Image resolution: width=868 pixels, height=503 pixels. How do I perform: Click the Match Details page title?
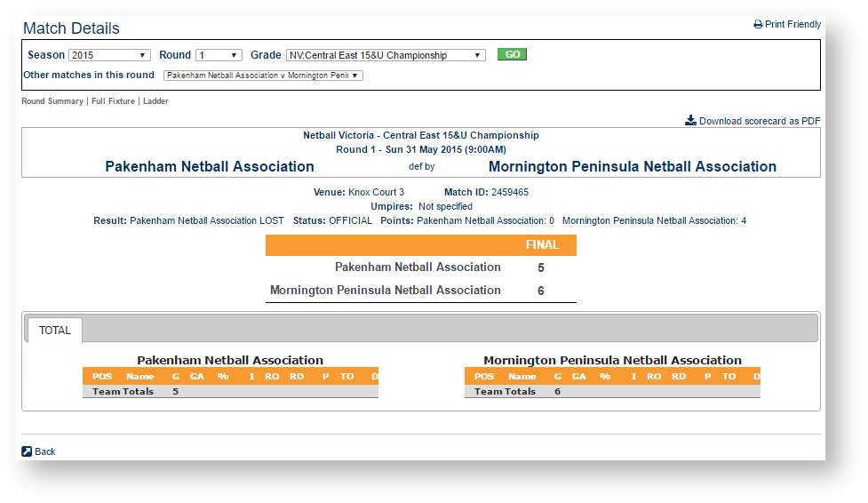pos(71,28)
